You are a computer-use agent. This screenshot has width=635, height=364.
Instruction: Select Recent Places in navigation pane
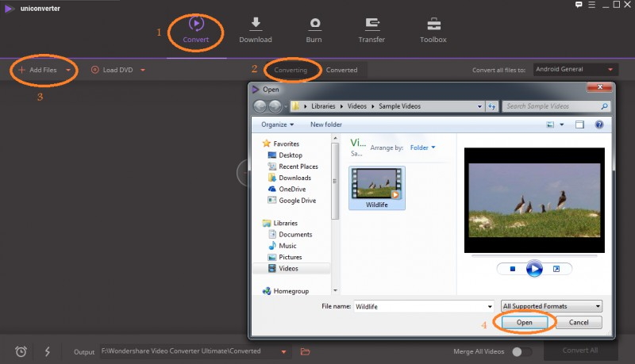(293, 167)
